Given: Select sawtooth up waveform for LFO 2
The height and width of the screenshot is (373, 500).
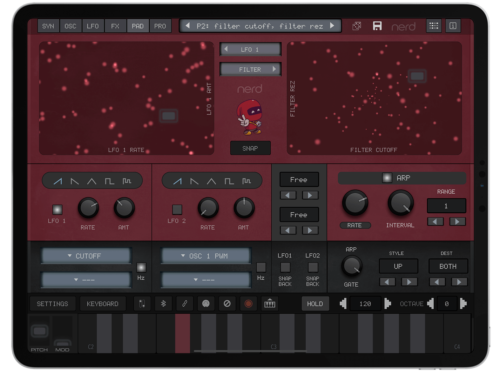Looking at the screenshot, I should click(178, 181).
